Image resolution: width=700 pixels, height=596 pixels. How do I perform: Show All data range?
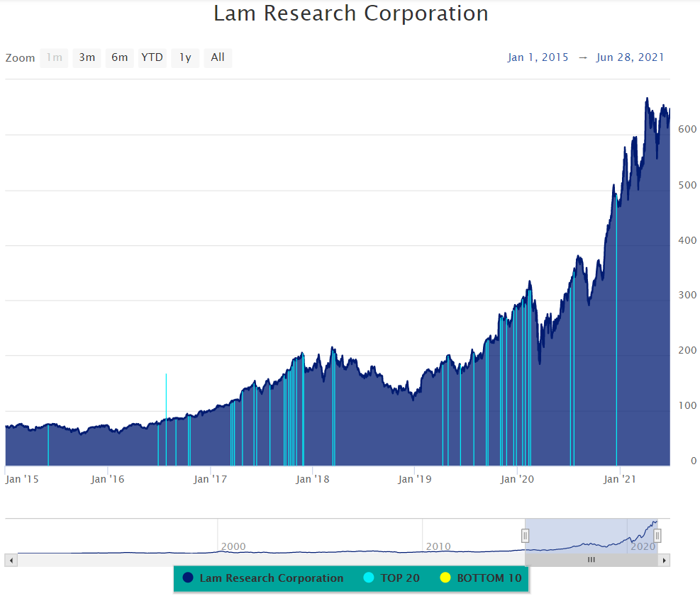[x=218, y=58]
